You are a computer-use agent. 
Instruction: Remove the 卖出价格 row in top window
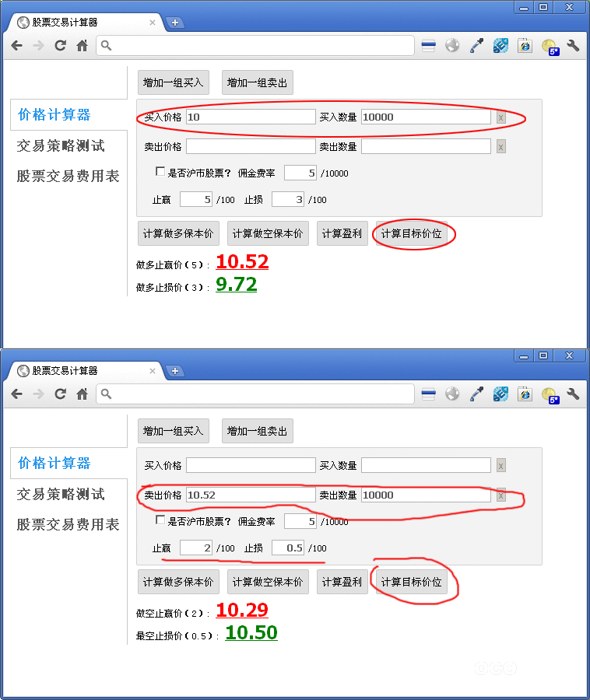pyautogui.click(x=500, y=146)
